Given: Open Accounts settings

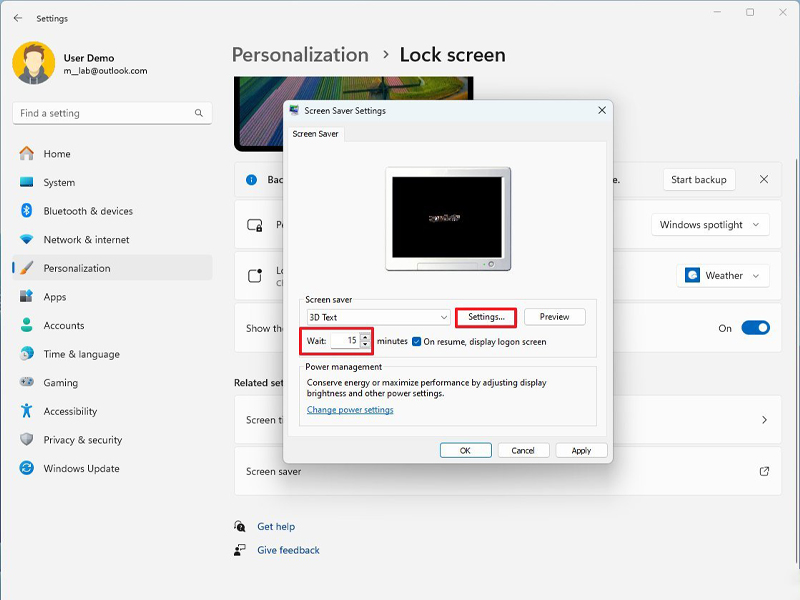Looking at the screenshot, I should click(112, 325).
